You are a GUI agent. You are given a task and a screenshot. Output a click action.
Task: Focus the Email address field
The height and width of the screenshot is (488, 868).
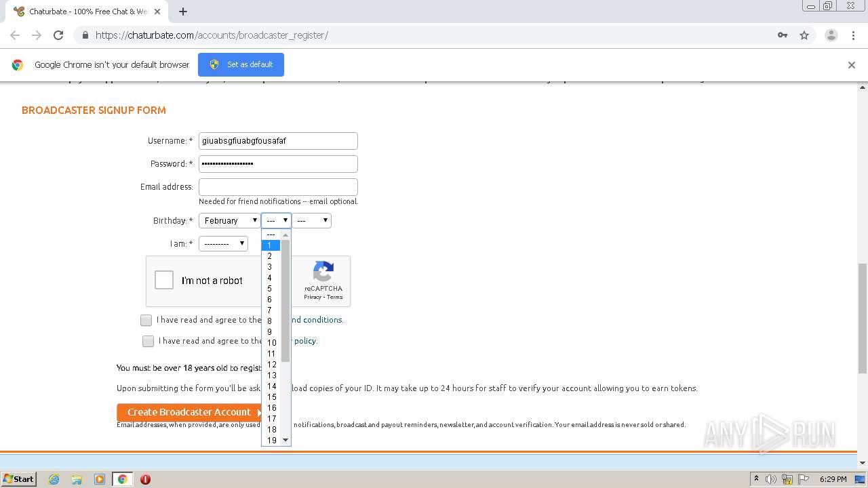click(x=278, y=187)
